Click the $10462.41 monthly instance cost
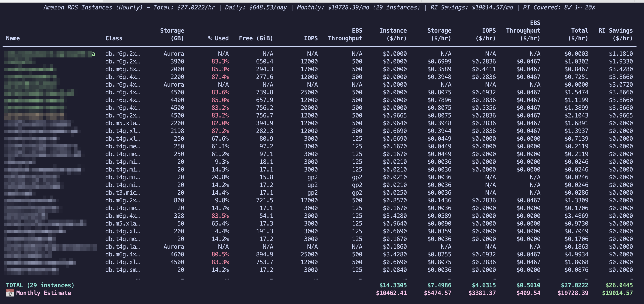The height and width of the screenshot is (304, 644). pos(391,293)
